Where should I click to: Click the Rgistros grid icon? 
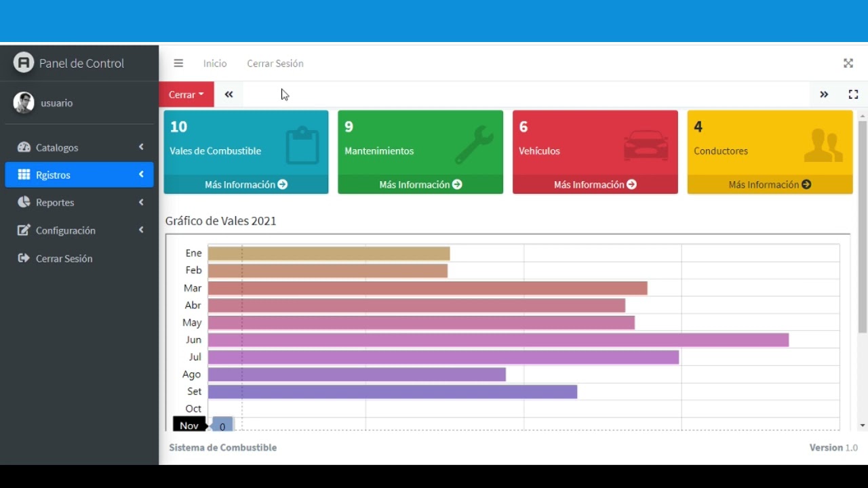point(24,175)
